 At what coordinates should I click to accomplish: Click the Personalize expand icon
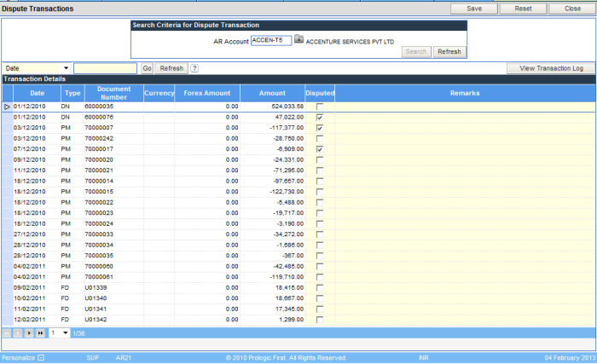41,358
